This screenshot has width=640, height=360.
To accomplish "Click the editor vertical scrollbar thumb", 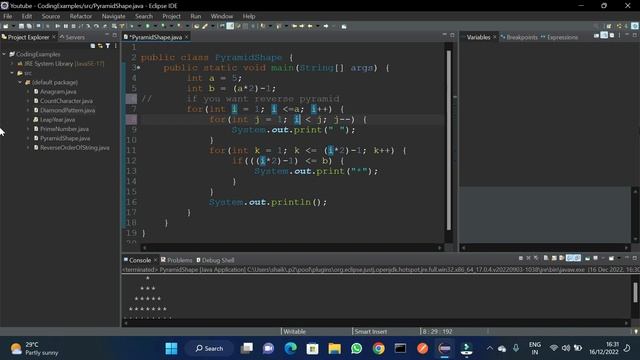I will pyautogui.click(x=449, y=140).
